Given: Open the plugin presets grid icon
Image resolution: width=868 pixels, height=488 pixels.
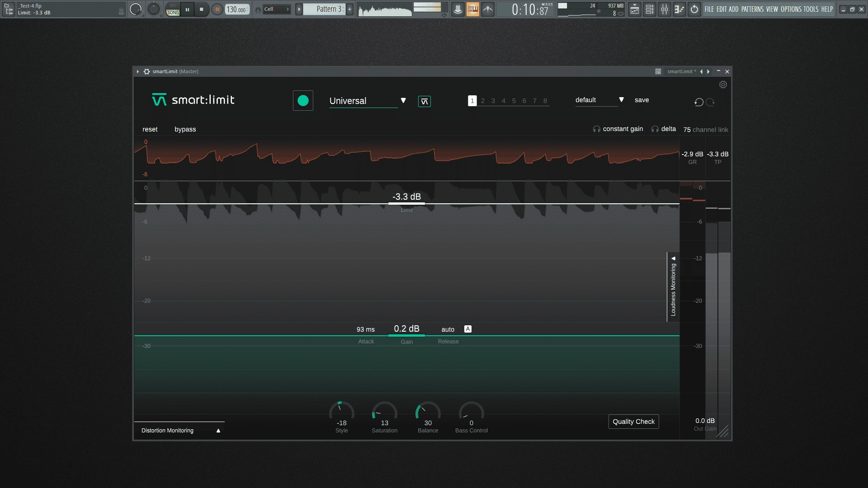Looking at the screenshot, I should [658, 71].
